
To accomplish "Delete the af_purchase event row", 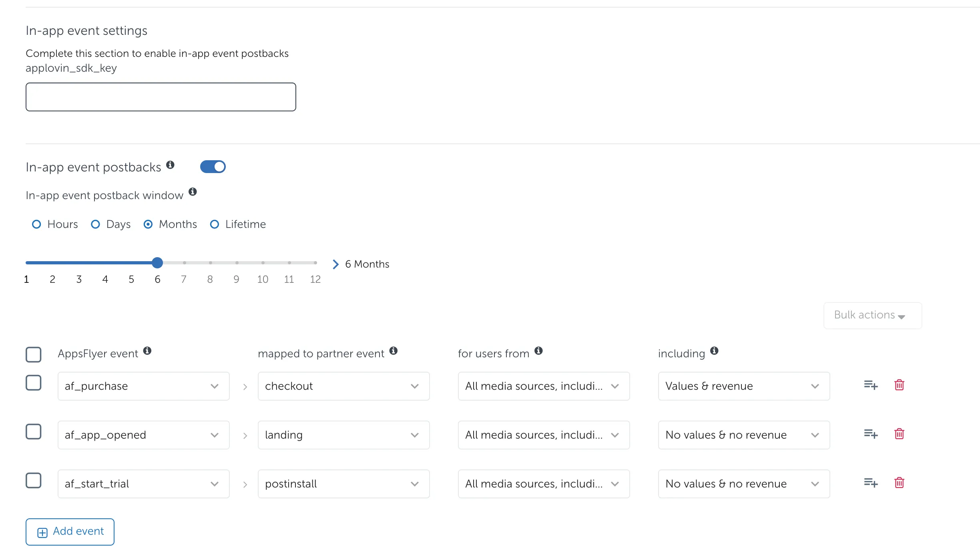I will 899,385.
